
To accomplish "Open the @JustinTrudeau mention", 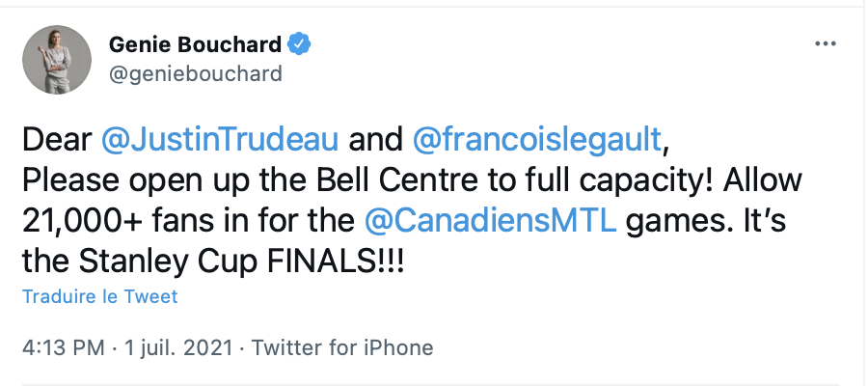I will pos(220,140).
